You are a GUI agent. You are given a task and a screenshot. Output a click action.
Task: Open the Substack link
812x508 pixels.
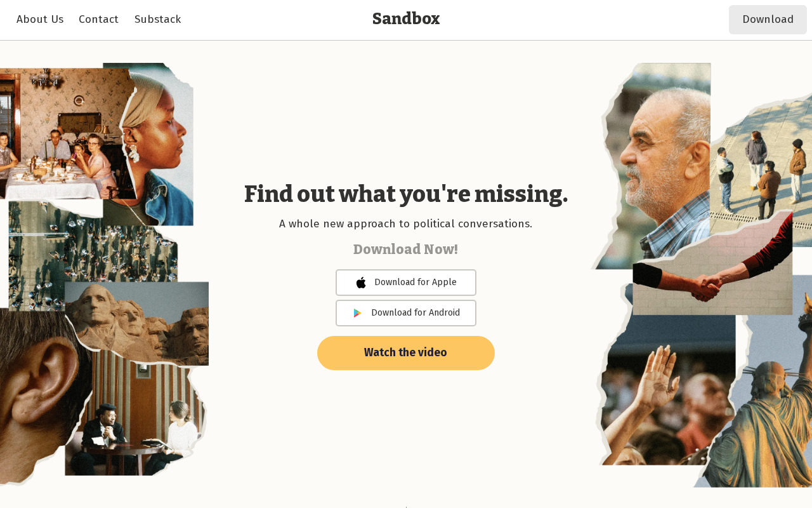tap(158, 20)
